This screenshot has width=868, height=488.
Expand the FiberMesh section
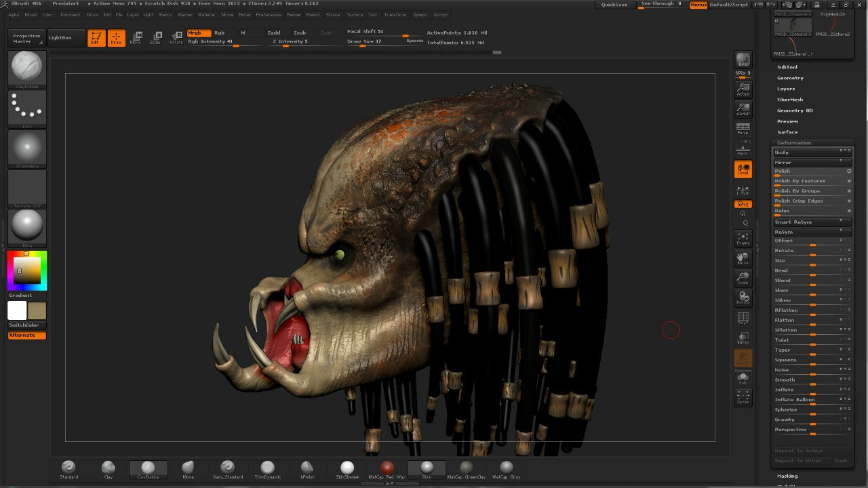pyautogui.click(x=790, y=100)
